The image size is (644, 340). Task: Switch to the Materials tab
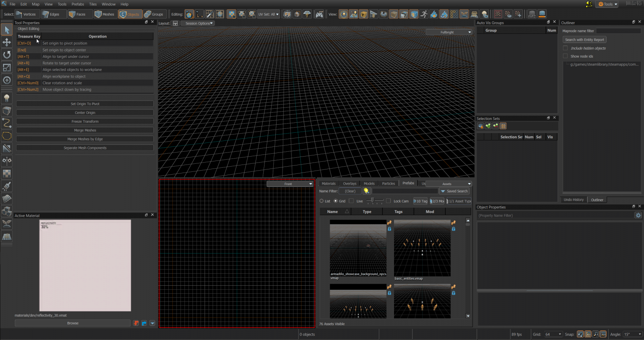328,183
